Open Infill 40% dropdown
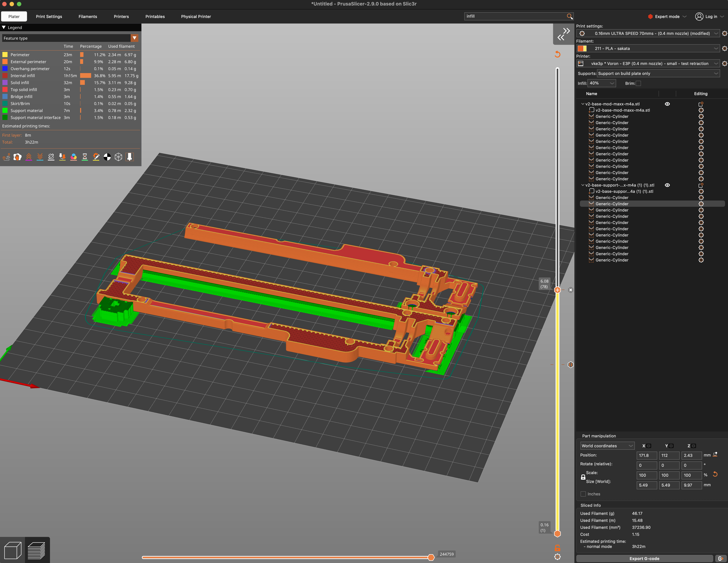The width and height of the screenshot is (728, 563). (x=602, y=83)
